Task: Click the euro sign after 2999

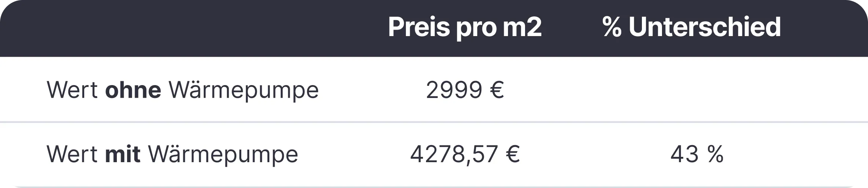Action: 497,90
